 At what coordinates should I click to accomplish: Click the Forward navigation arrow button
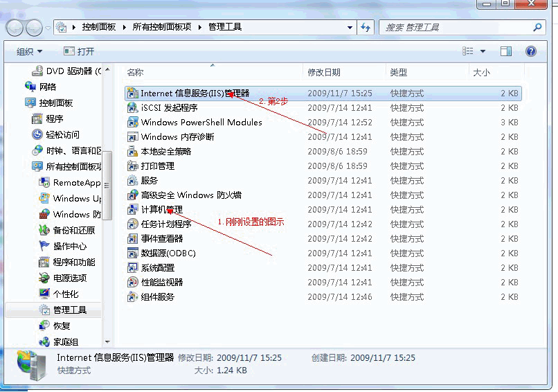pos(34,28)
